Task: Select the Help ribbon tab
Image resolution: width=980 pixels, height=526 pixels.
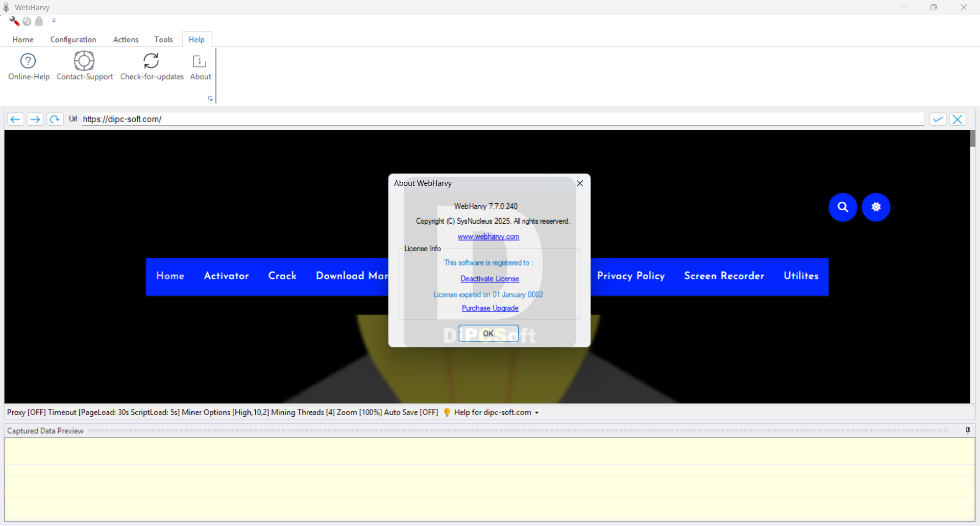Action: point(197,39)
